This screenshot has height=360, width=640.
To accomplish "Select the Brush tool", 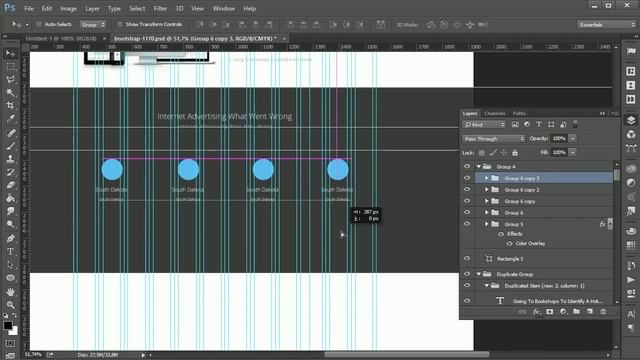I will (x=10, y=146).
